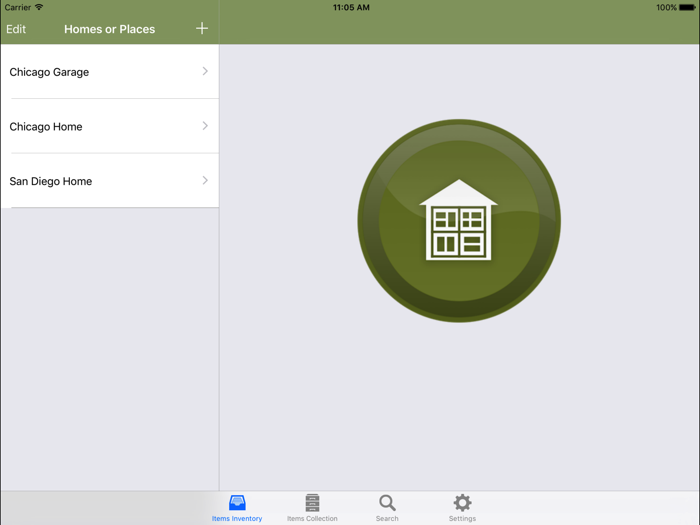Open the Items Inventory tab icon

pos(237,503)
